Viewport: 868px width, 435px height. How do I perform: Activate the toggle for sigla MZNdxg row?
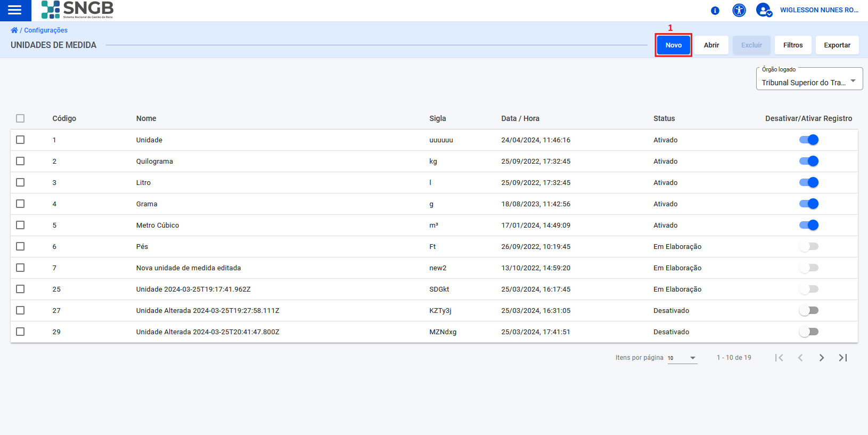(x=809, y=332)
